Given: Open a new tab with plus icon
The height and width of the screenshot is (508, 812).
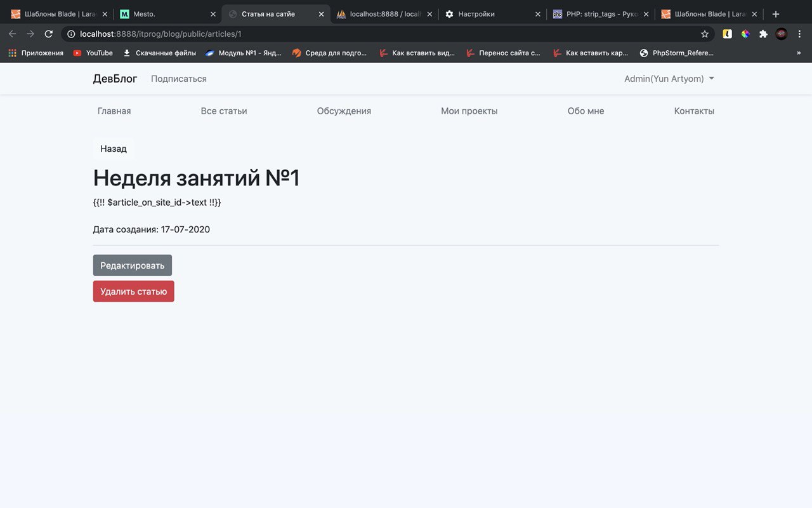Looking at the screenshot, I should click(x=775, y=14).
